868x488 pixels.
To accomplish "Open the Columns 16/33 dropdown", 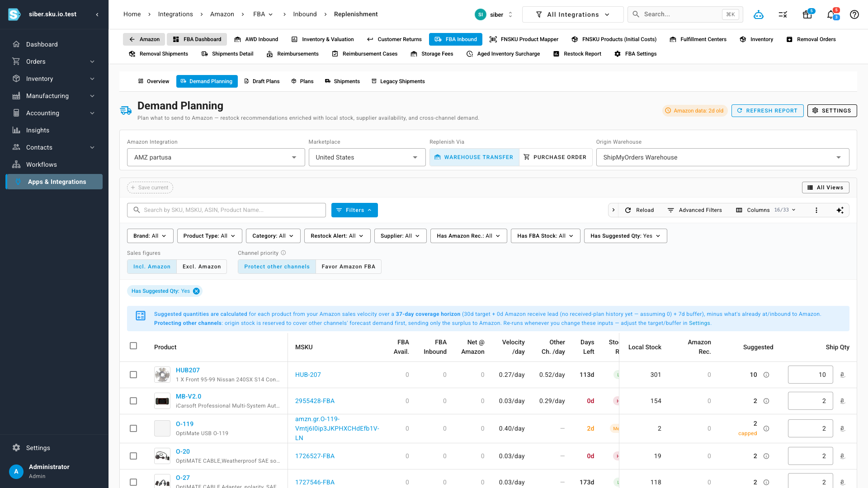I will coord(766,210).
